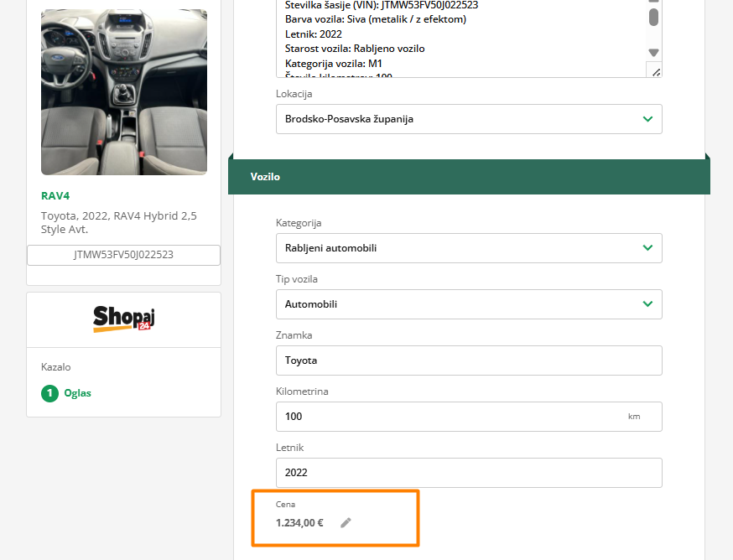Focus the Znamka input field
The width and height of the screenshot is (733, 560).
click(x=469, y=360)
